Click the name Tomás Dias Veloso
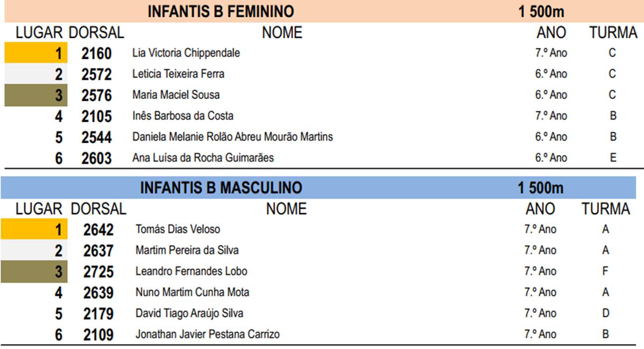 (x=178, y=229)
